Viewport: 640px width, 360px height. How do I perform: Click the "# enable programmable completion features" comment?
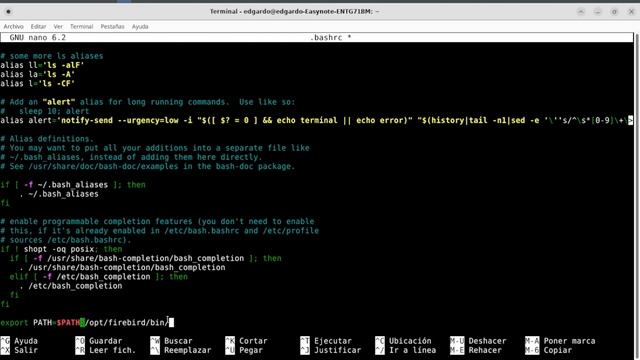pos(157,222)
